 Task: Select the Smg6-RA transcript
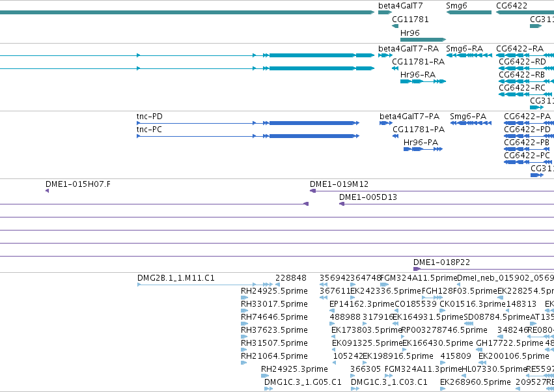click(469, 55)
